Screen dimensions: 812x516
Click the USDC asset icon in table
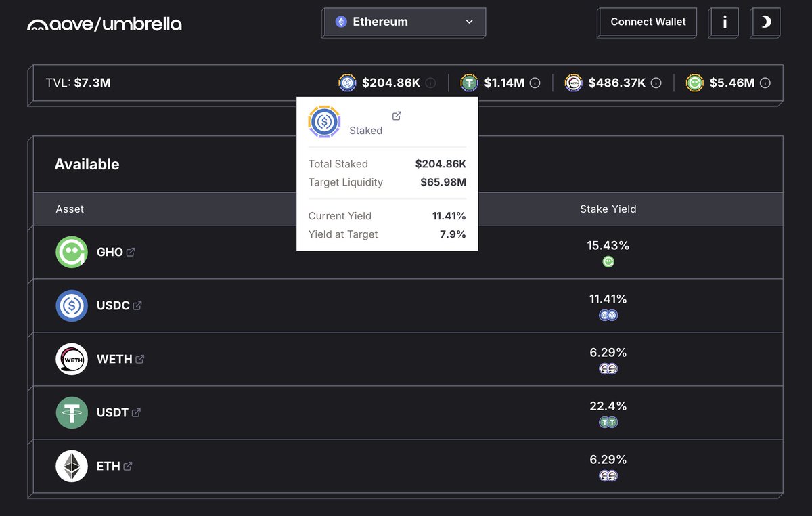click(72, 305)
